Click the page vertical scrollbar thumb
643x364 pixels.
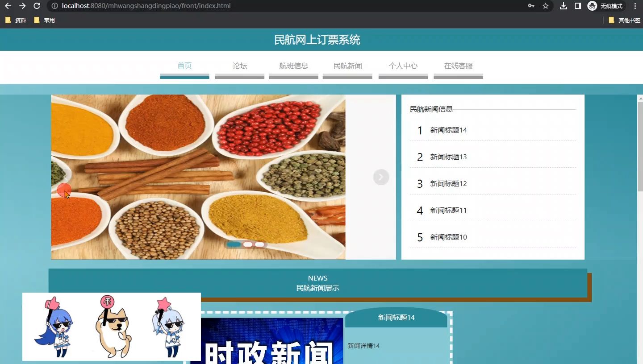(640, 147)
